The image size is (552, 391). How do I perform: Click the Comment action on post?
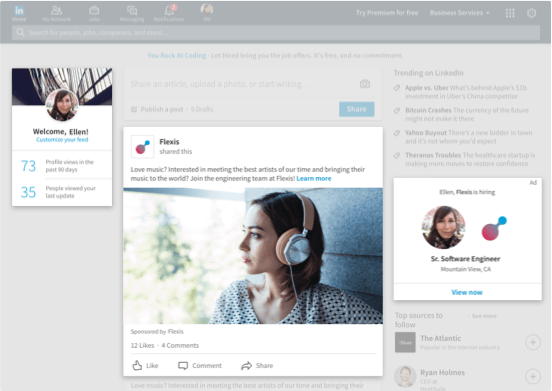click(200, 365)
